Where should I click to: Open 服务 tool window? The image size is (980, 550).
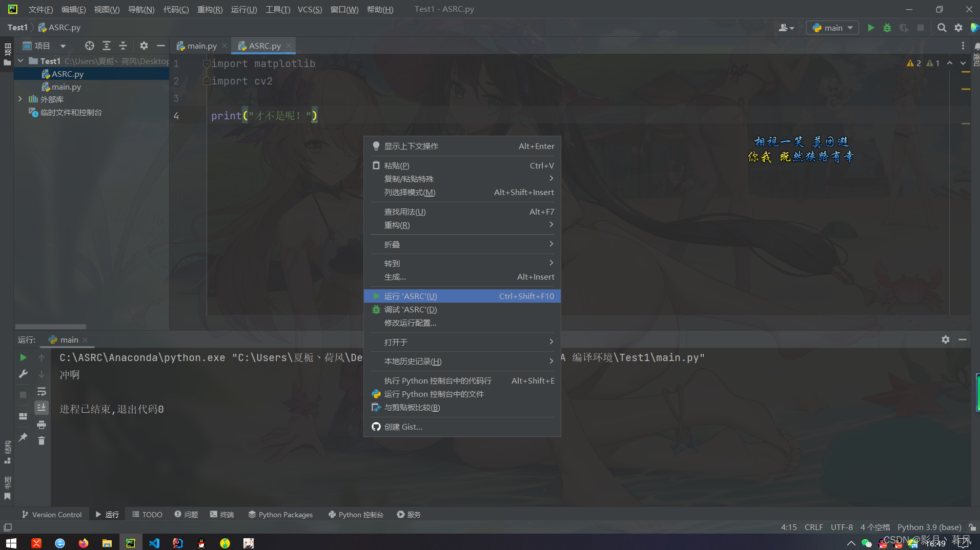[409, 514]
